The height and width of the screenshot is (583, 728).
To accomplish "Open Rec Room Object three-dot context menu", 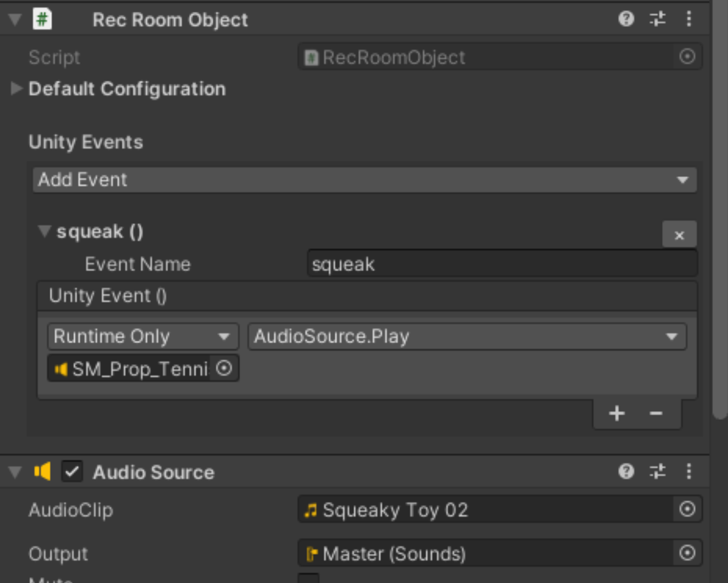I will point(689,19).
